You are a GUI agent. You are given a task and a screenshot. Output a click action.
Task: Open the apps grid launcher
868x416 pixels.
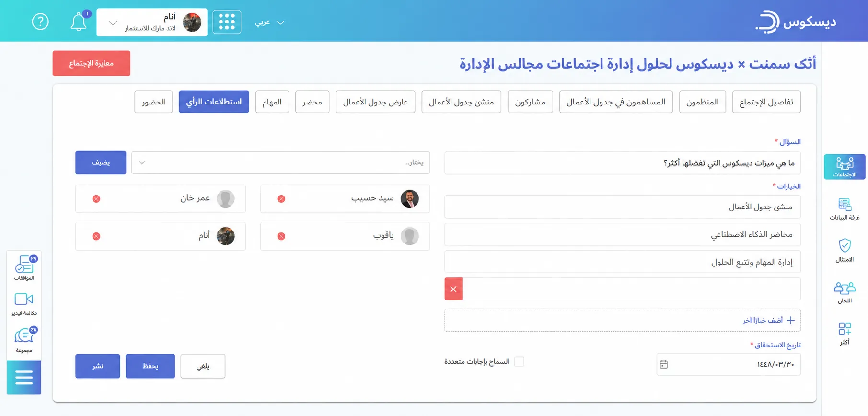pos(227,22)
